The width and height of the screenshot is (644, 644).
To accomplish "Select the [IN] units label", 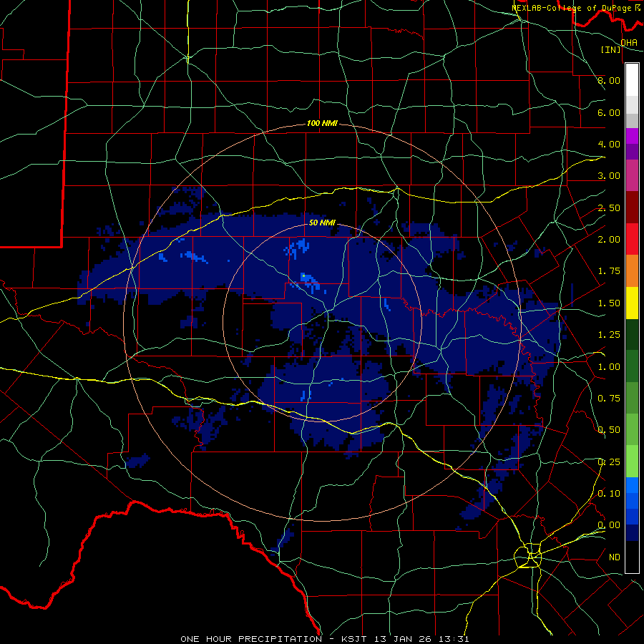I will click(611, 49).
